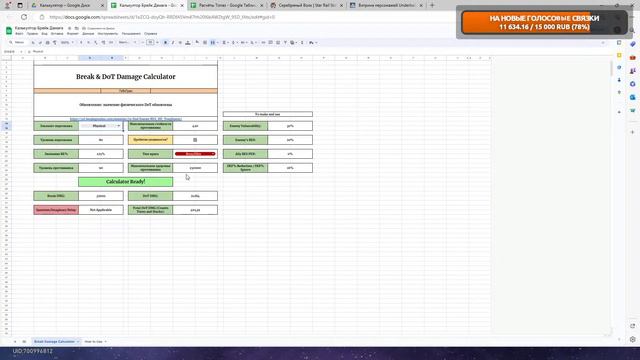The width and height of the screenshot is (640, 360).
Task: Open the font family dropdown
Action: (x=127, y=42)
